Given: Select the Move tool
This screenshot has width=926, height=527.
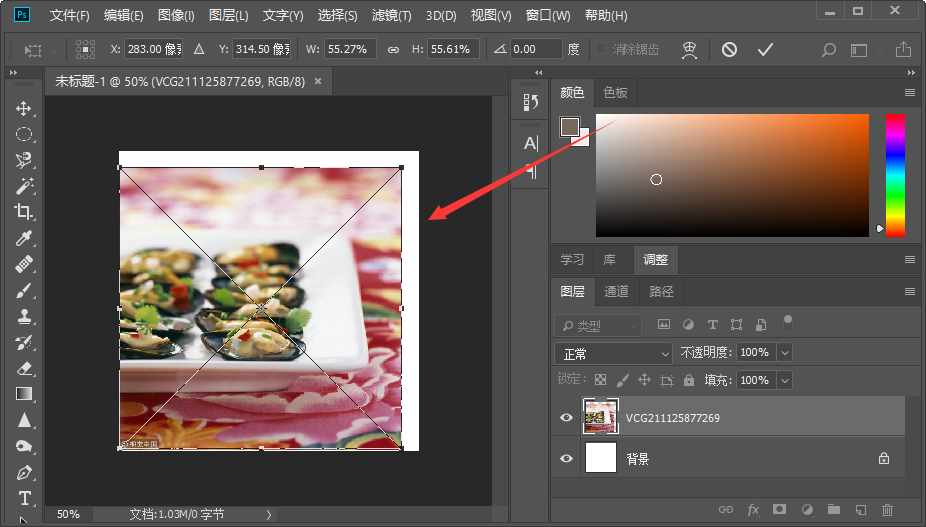Looking at the screenshot, I should (24, 109).
